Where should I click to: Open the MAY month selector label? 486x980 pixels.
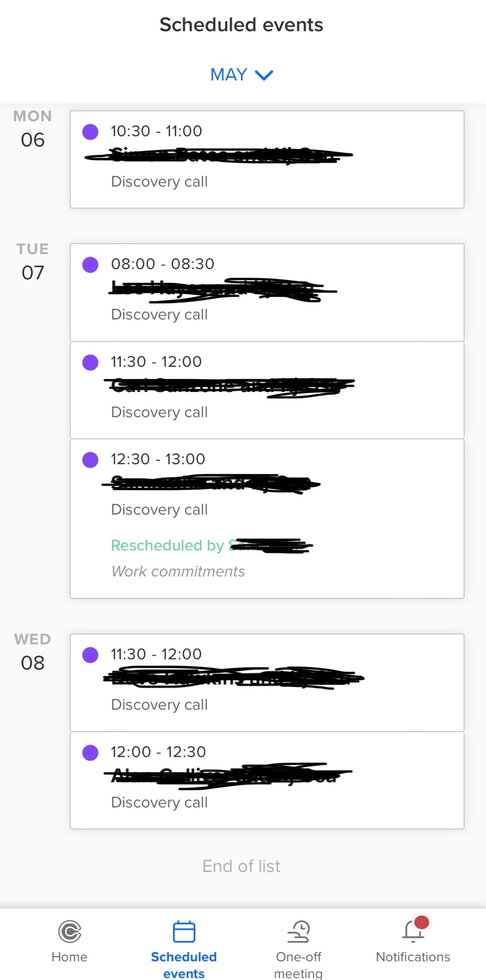pyautogui.click(x=229, y=75)
